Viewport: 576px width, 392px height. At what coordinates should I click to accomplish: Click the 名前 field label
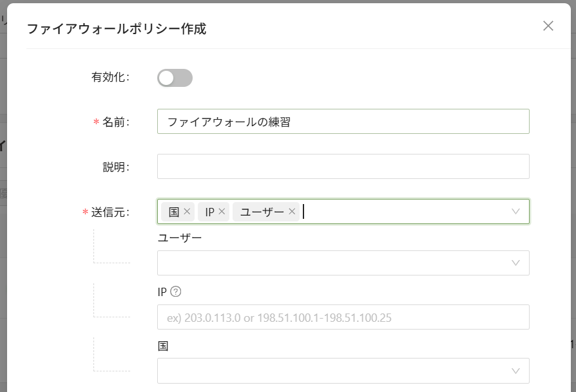coord(116,122)
